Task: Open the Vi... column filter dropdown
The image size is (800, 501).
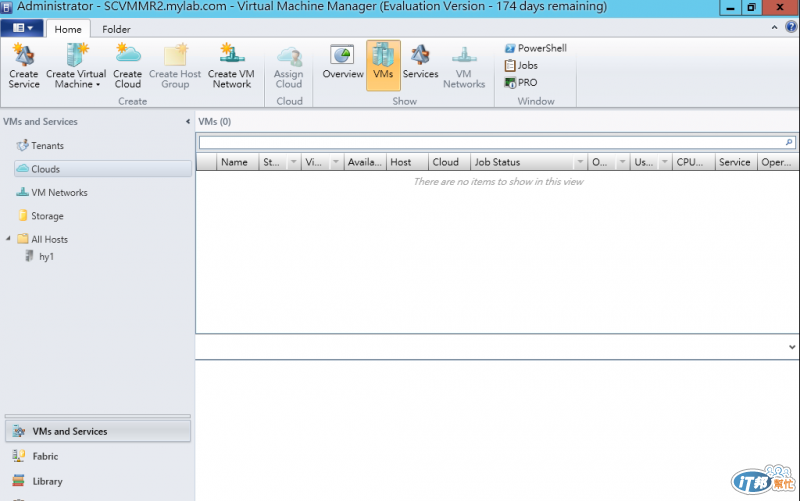Action: [336, 162]
